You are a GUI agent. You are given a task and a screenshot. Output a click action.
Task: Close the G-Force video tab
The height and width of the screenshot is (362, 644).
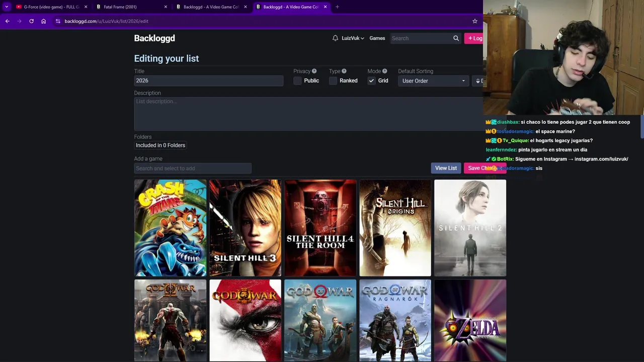pos(86,7)
